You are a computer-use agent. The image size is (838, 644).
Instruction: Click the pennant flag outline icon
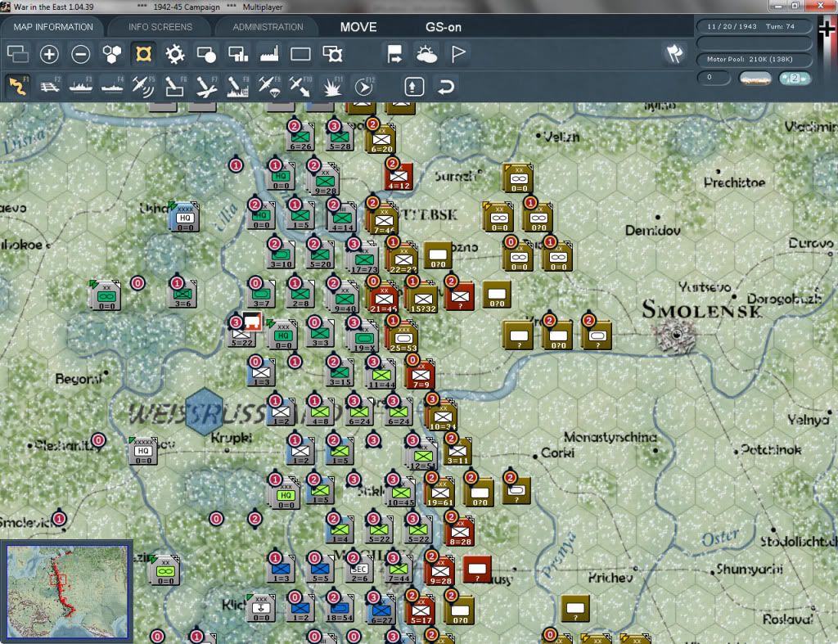[x=458, y=54]
